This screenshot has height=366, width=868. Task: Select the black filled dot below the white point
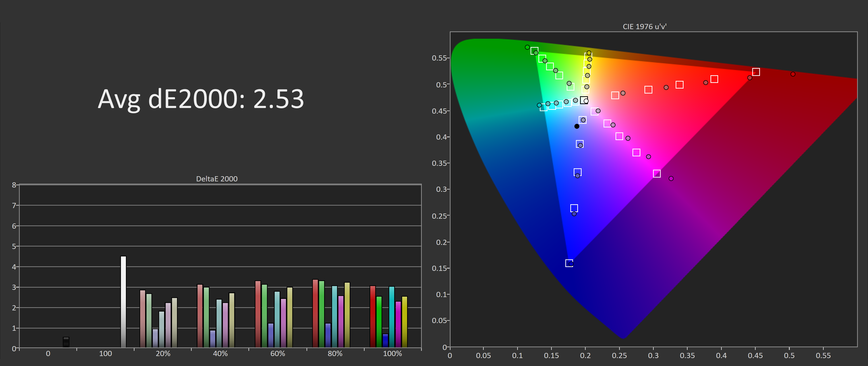pos(577,126)
